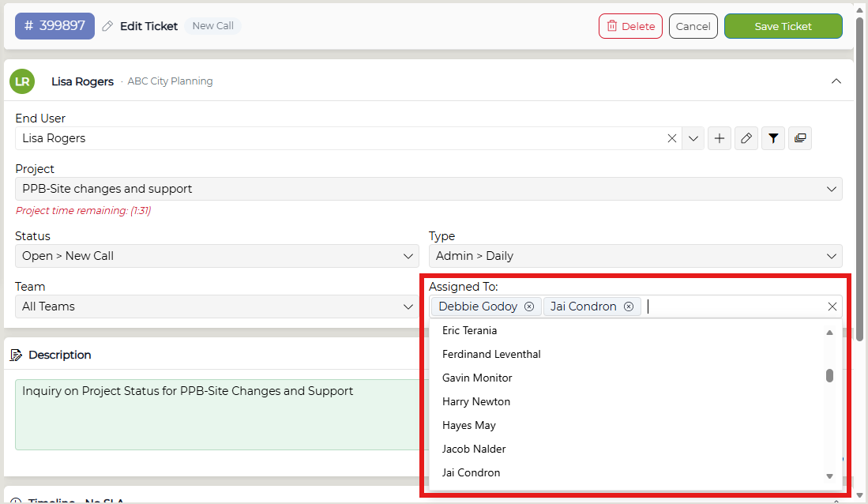
Task: Clear Lisa Rogers from End User field
Action: (672, 138)
